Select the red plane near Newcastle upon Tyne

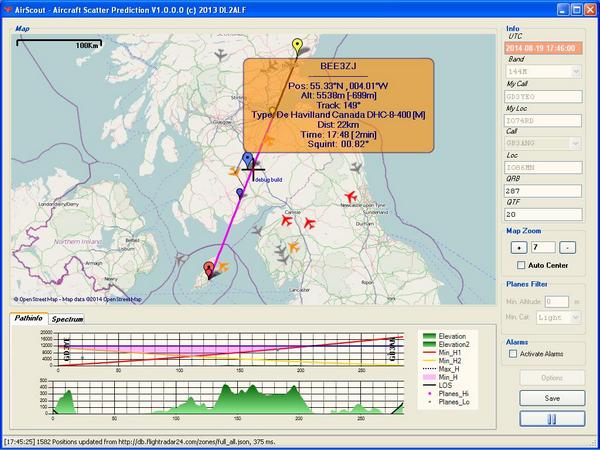point(351,197)
